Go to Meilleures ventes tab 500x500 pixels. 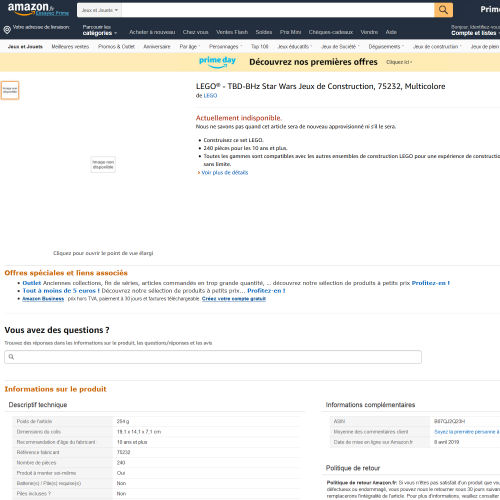tap(70, 47)
